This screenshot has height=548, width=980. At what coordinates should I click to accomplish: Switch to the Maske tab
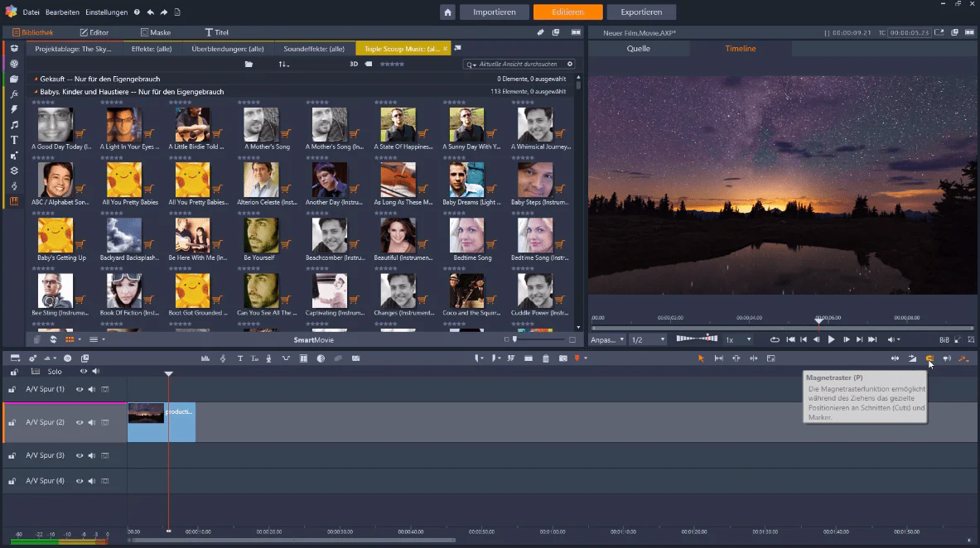tap(156, 32)
